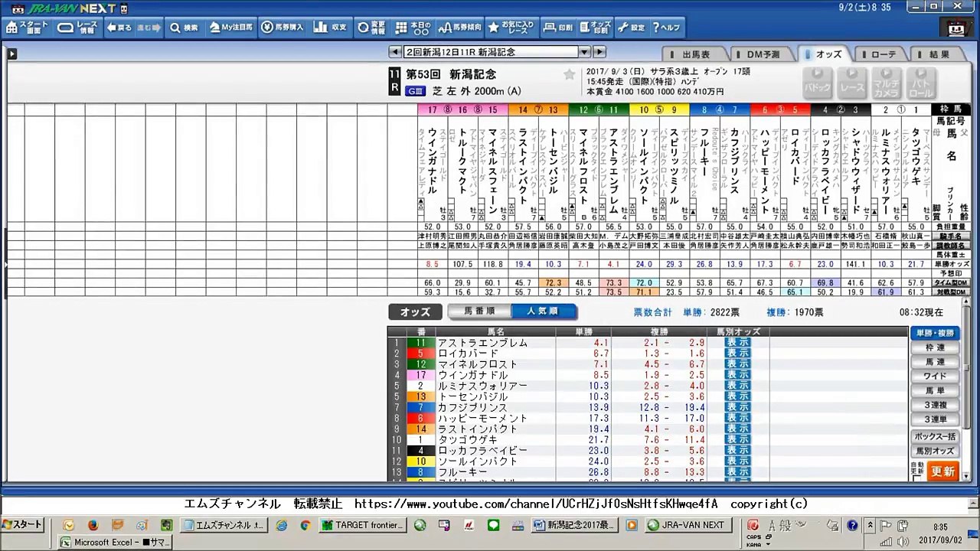Switch to 新潟記念2017 taskbar window
This screenshot has height=551, width=980.
click(574, 525)
